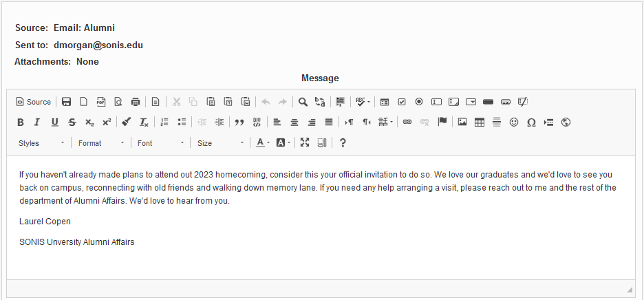Click the Print icon
The height and width of the screenshot is (300, 644).
point(136,102)
